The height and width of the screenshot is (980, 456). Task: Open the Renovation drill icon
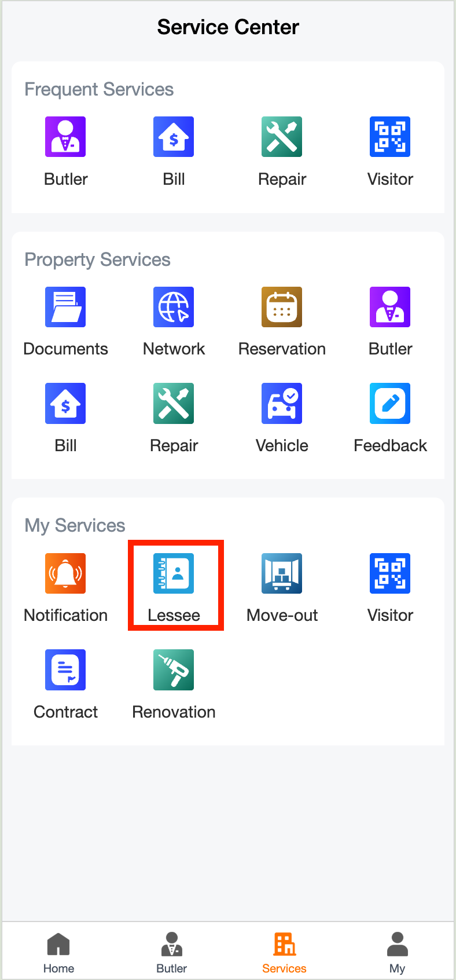174,670
